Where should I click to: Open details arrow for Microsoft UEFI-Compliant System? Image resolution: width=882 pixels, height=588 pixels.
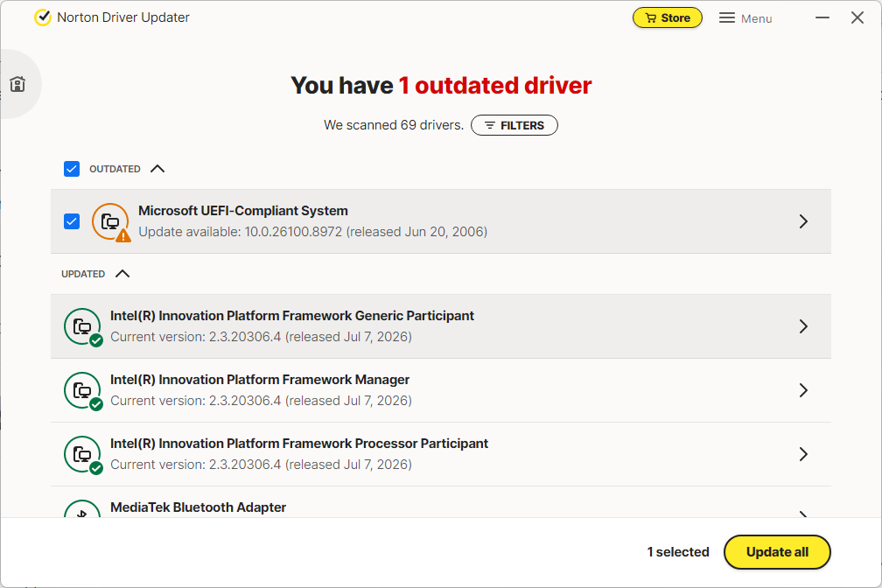pyautogui.click(x=803, y=221)
